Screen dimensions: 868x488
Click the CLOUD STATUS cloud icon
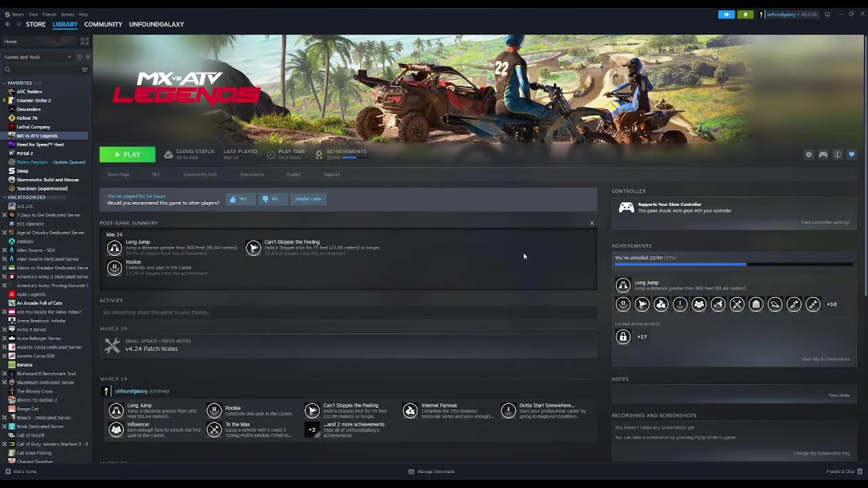click(168, 155)
